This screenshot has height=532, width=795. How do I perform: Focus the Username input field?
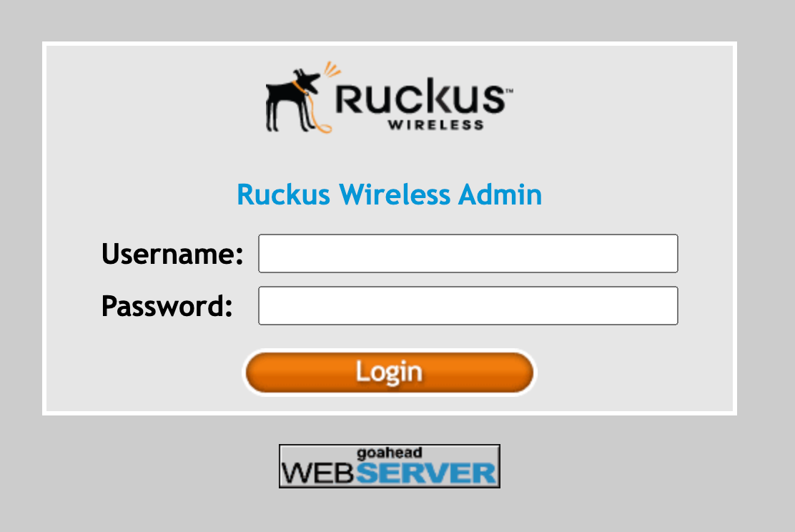tap(468, 254)
